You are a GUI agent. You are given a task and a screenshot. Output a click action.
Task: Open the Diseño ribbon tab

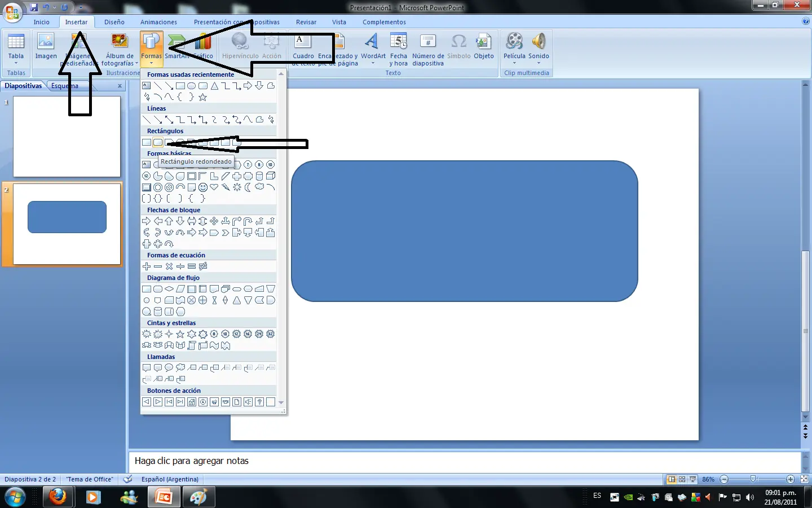[114, 22]
